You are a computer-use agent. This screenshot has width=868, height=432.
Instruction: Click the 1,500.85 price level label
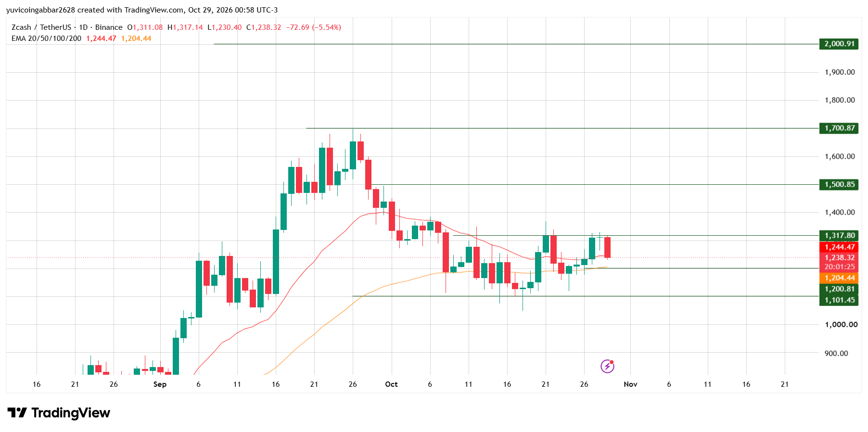(839, 184)
